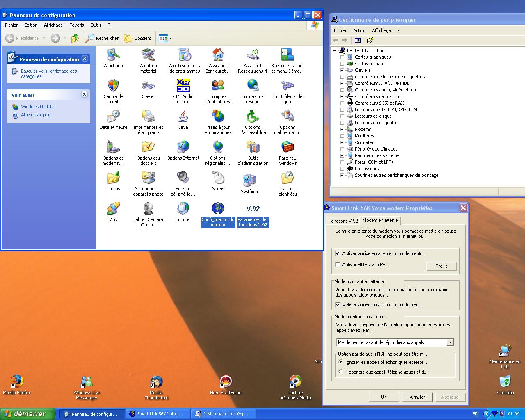The width and height of the screenshot is (525, 420).
Task: Open the Système icon
Action: pos(249,180)
